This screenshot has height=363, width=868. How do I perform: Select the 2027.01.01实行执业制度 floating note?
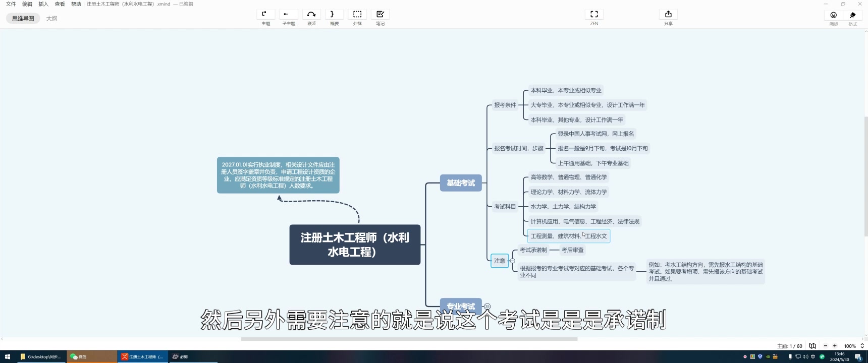tap(278, 175)
